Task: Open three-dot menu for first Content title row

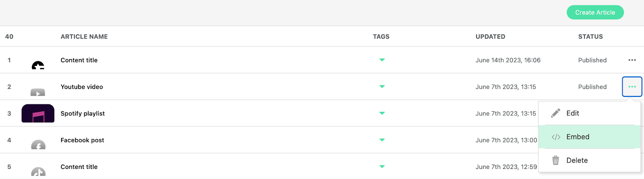Action: coord(632,60)
